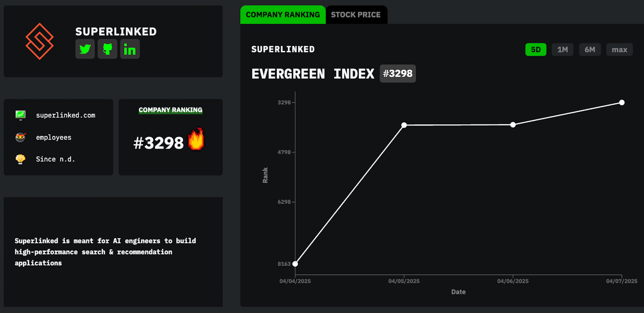Click the green Company Ranking card heading
The height and width of the screenshot is (313, 644).
(x=171, y=110)
